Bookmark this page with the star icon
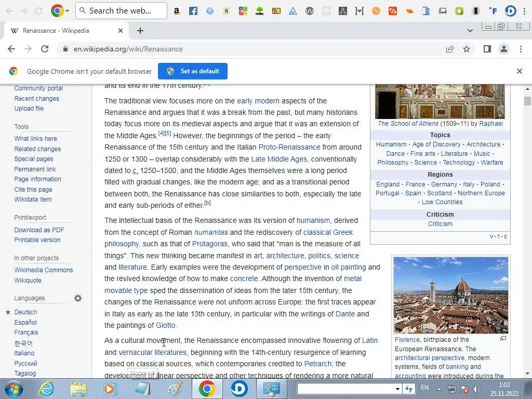Screen dimensions: 532x399 [467, 49]
